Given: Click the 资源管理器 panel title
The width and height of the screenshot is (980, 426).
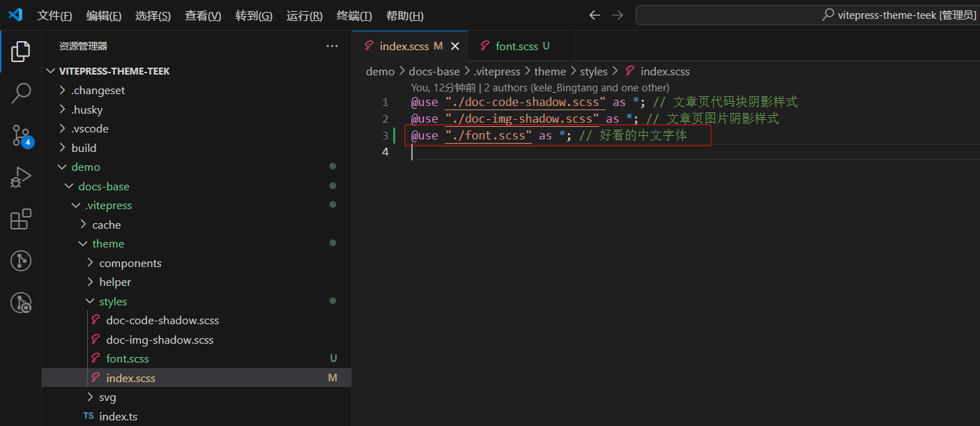Looking at the screenshot, I should [83, 46].
